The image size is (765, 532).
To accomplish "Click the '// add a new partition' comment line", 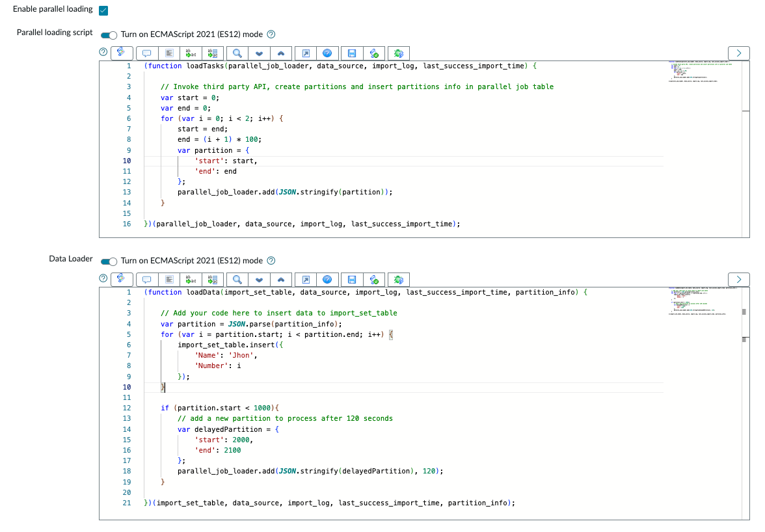I will tap(285, 418).
